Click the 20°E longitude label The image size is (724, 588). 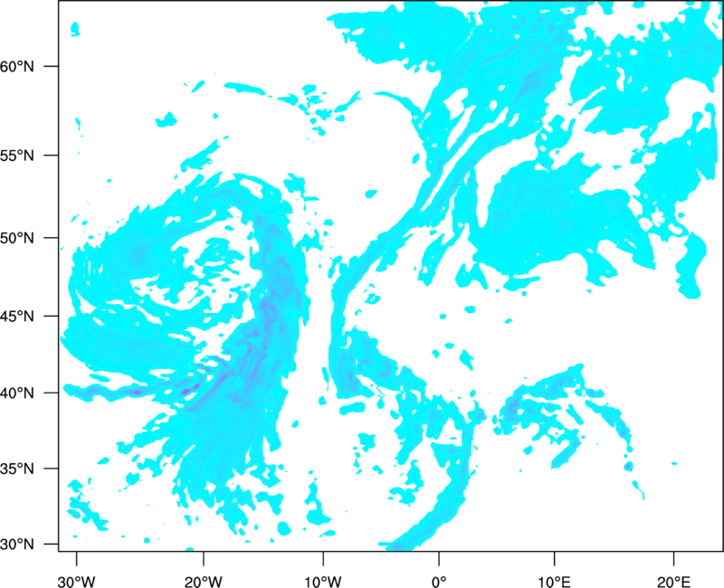(x=673, y=582)
